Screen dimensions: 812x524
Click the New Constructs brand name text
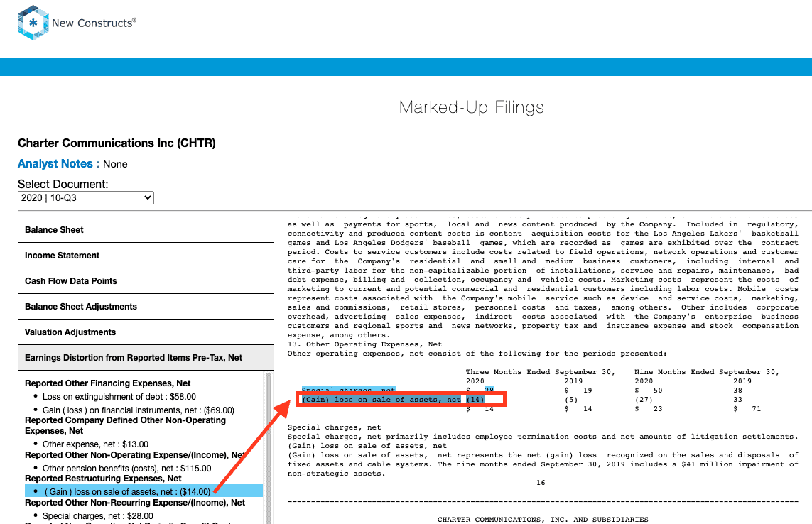(x=94, y=23)
